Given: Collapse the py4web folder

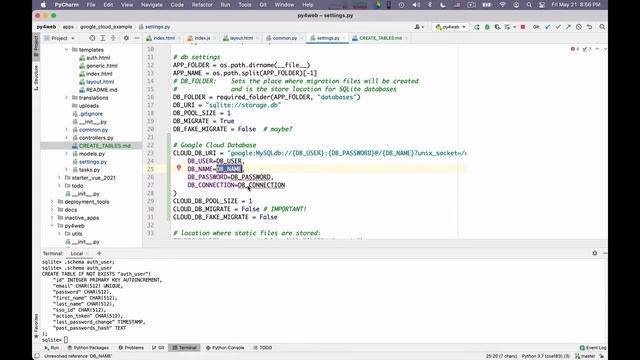Looking at the screenshot, I should click(52, 226).
